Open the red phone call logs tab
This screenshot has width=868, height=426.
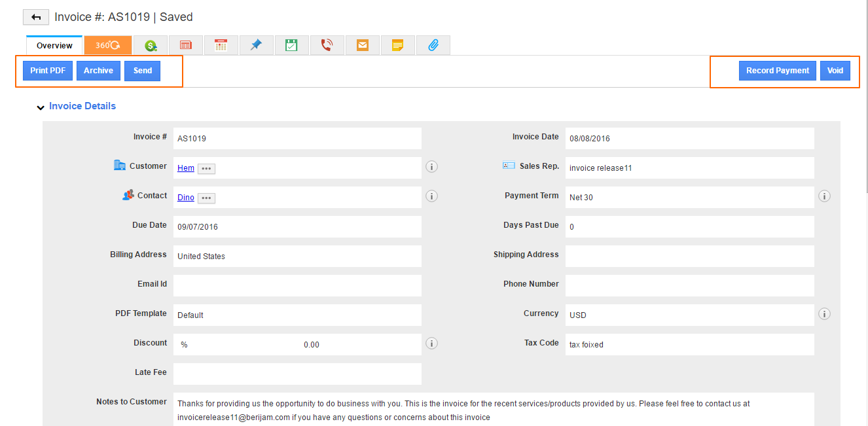point(327,45)
